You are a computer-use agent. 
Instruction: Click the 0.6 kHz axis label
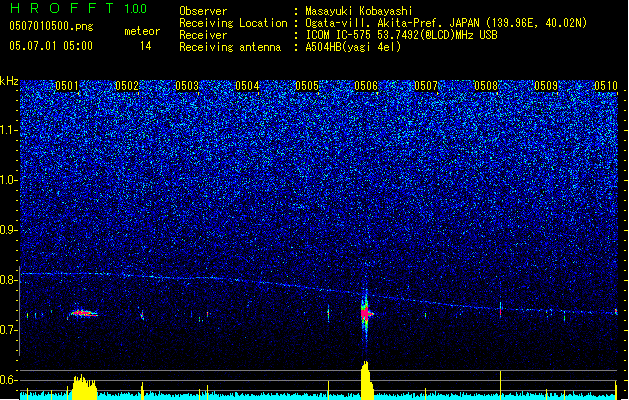9,380
